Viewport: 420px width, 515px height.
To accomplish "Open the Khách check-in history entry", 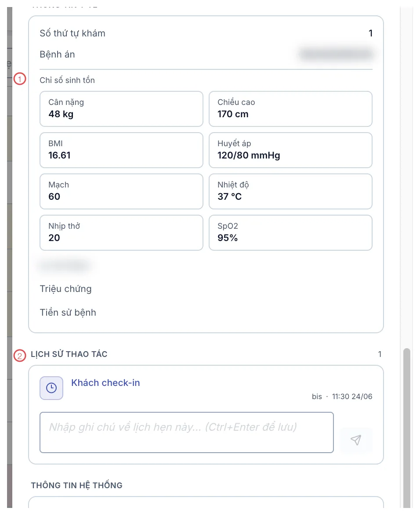I will pos(105,383).
